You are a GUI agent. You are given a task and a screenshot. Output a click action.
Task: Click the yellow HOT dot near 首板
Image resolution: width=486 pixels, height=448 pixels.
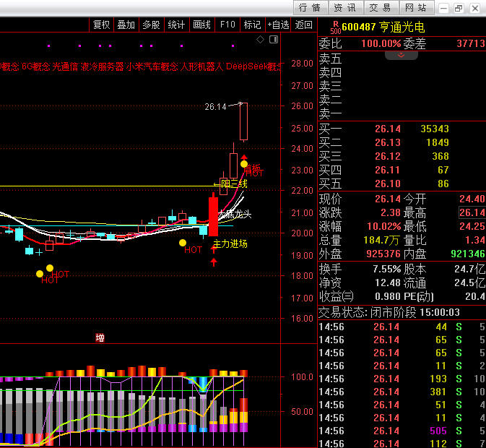[x=244, y=164]
